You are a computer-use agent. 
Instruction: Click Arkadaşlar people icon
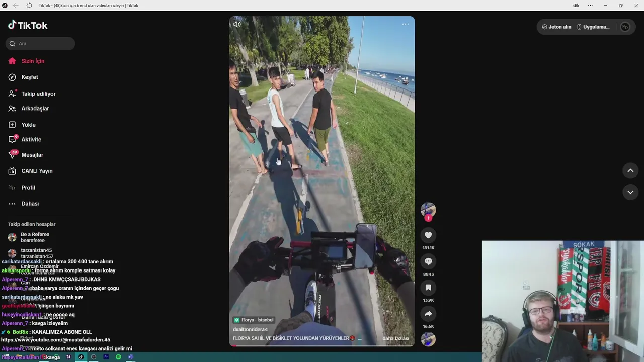12,108
